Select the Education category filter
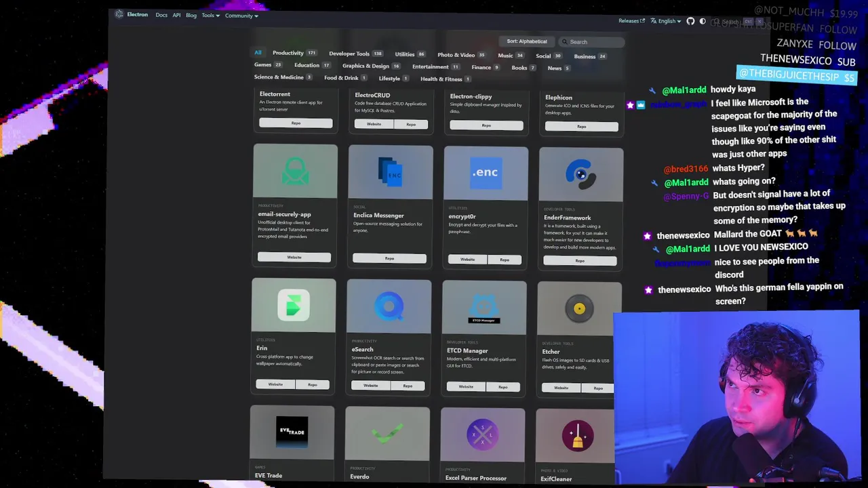This screenshot has width=868, height=488. click(312, 65)
